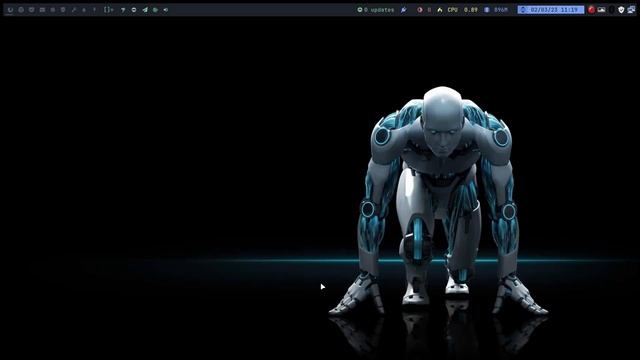
Task: Check the 0 updates indicator
Action: tap(376, 10)
